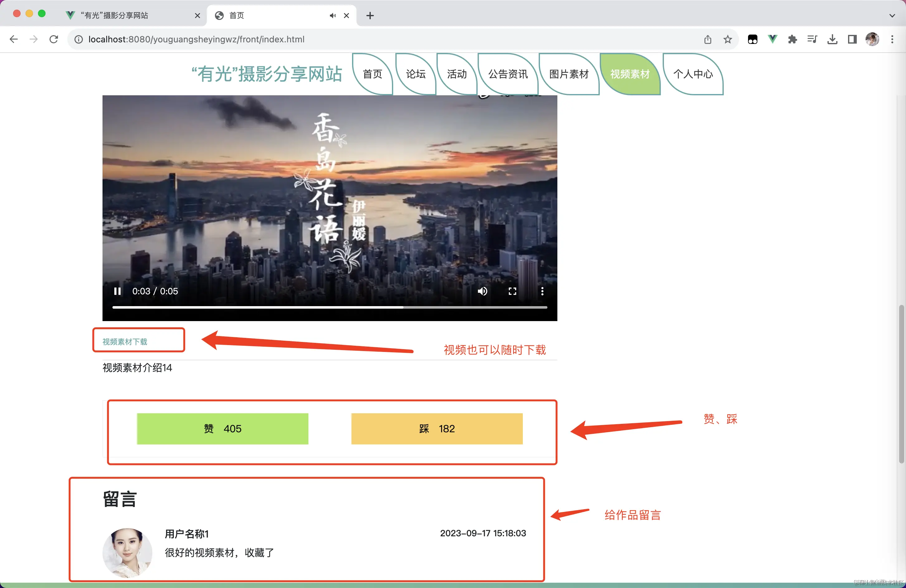Open the video player three-dot options menu
This screenshot has height=588, width=906.
pos(542,291)
